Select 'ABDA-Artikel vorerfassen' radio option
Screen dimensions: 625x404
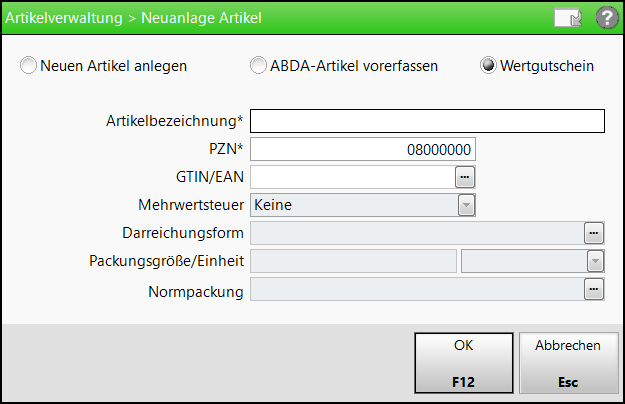259,66
